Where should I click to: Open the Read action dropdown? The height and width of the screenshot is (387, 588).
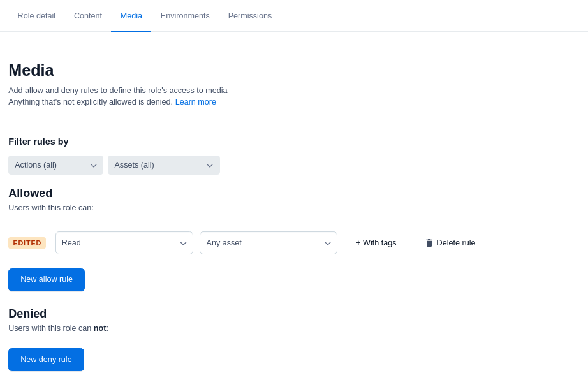pos(124,243)
